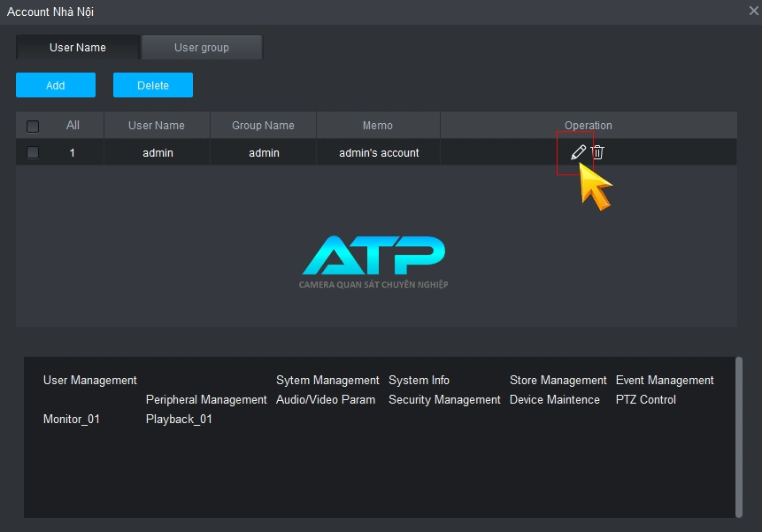Tick the All select checkbox
The height and width of the screenshot is (532, 762).
(x=33, y=127)
